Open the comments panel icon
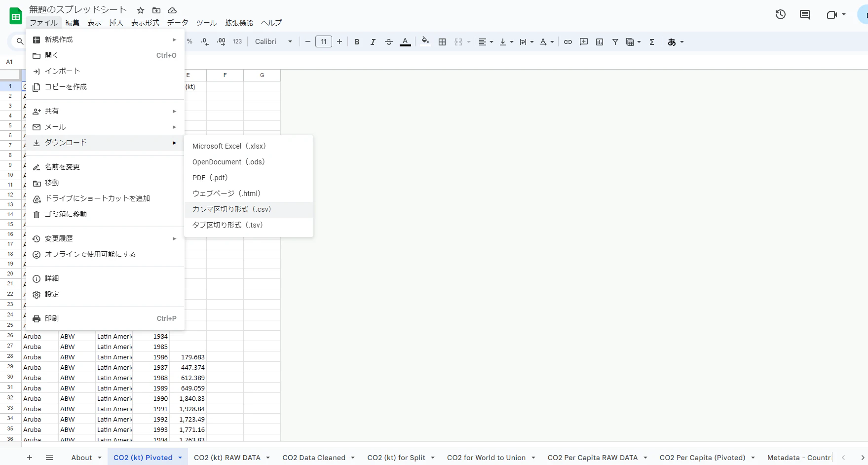Image resolution: width=868 pixels, height=465 pixels. pos(805,15)
